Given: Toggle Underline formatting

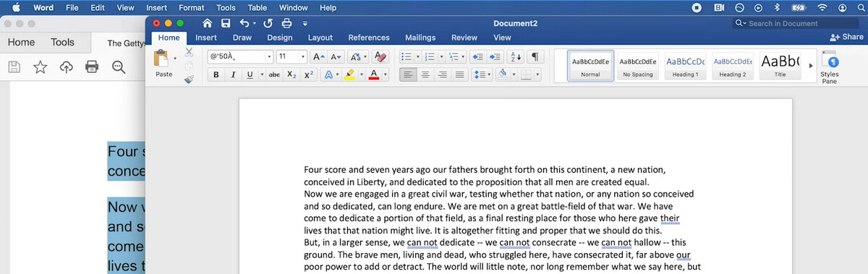Looking at the screenshot, I should [250, 74].
